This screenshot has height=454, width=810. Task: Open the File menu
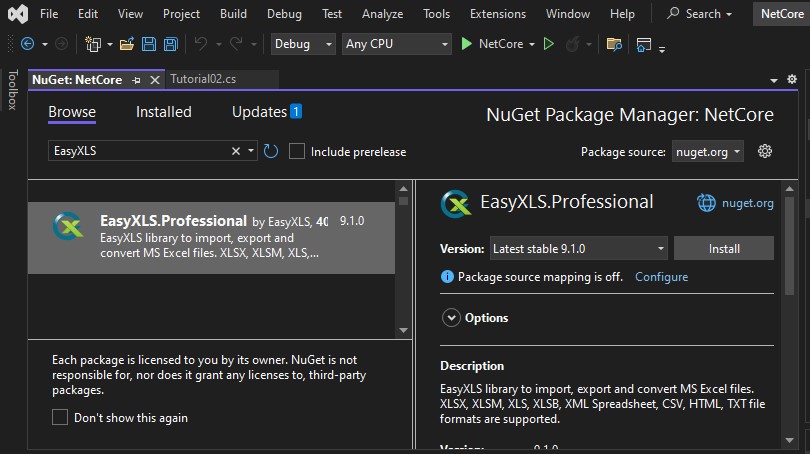point(49,14)
